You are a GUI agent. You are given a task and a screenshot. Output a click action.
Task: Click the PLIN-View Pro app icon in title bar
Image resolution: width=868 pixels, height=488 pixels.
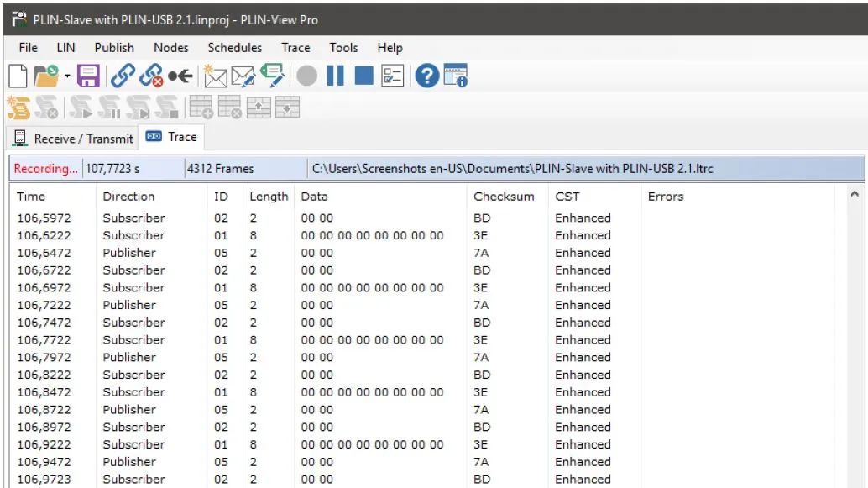point(18,19)
